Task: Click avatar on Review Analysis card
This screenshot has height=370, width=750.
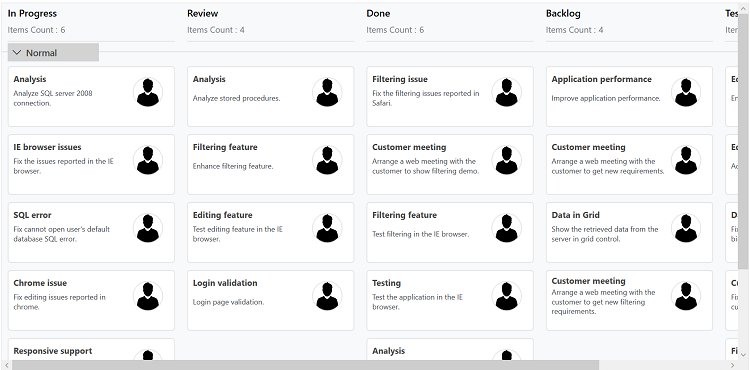Action: tap(327, 92)
